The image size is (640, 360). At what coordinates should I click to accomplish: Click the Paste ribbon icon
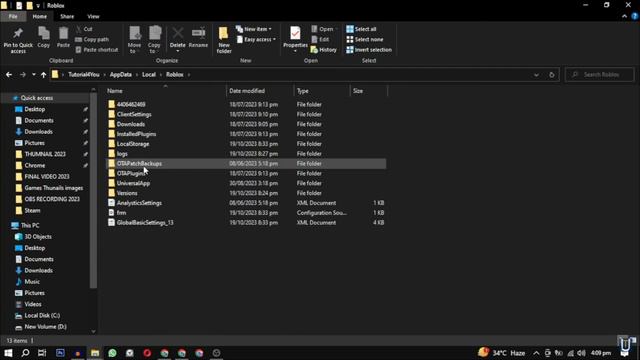(x=63, y=38)
